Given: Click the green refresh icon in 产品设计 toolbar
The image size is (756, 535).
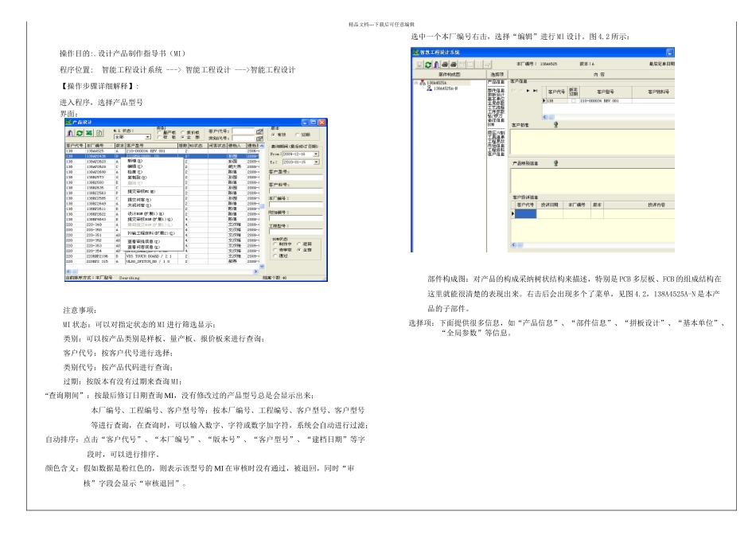Looking at the screenshot, I should [x=80, y=133].
